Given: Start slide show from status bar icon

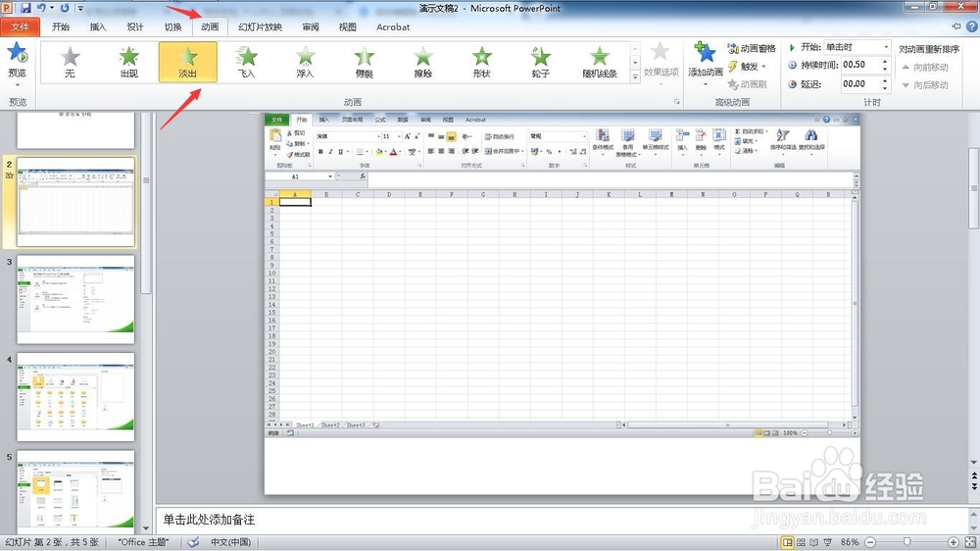Looking at the screenshot, I should [x=827, y=542].
